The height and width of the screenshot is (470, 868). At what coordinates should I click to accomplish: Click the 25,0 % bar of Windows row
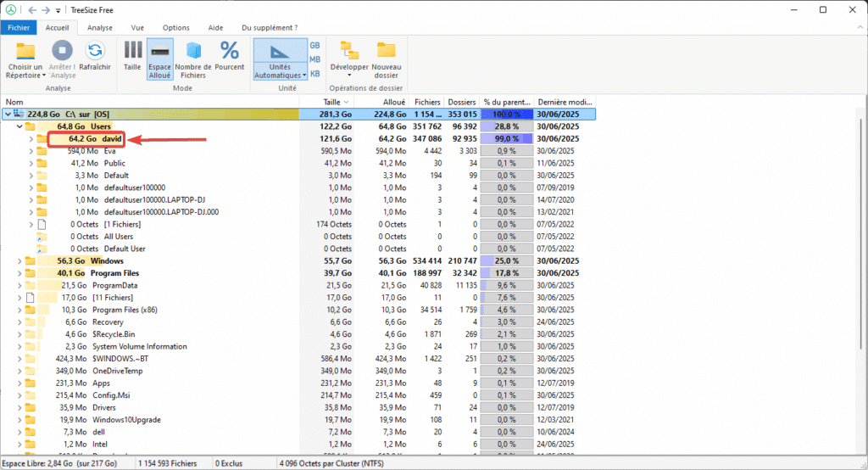[507, 261]
